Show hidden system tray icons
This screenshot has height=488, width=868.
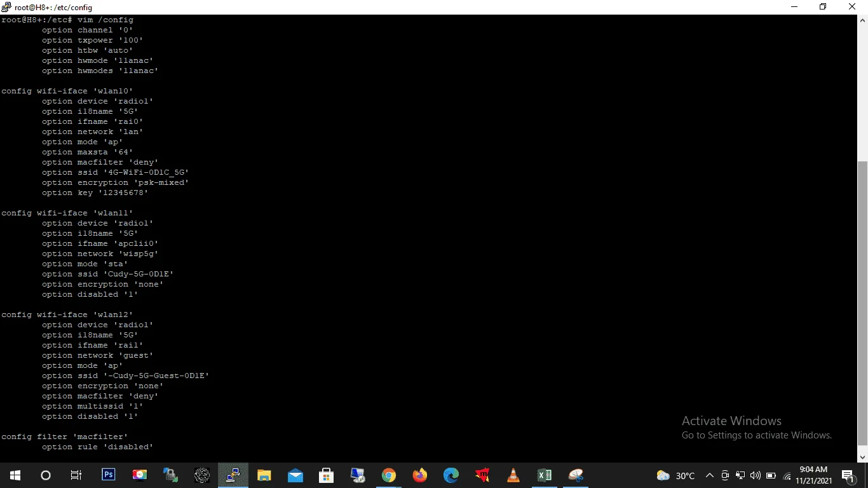coord(710,475)
